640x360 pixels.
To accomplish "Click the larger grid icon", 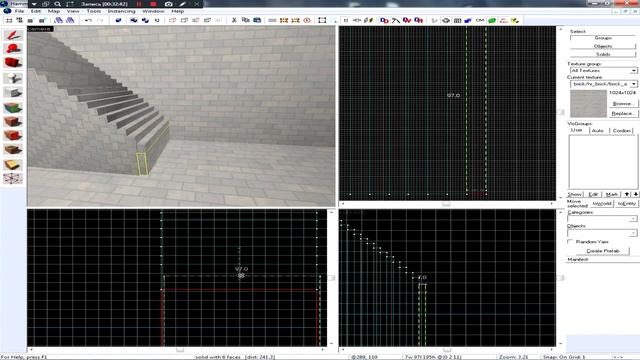I will [x=42, y=20].
